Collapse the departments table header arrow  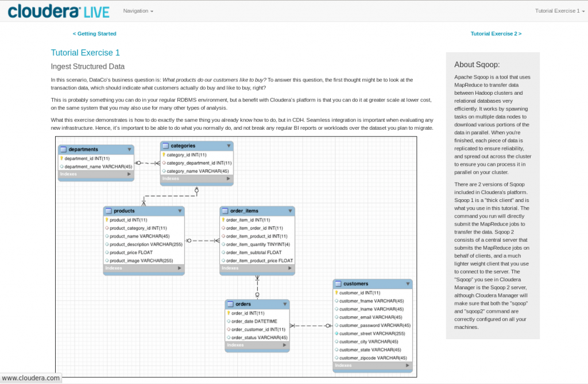click(129, 149)
